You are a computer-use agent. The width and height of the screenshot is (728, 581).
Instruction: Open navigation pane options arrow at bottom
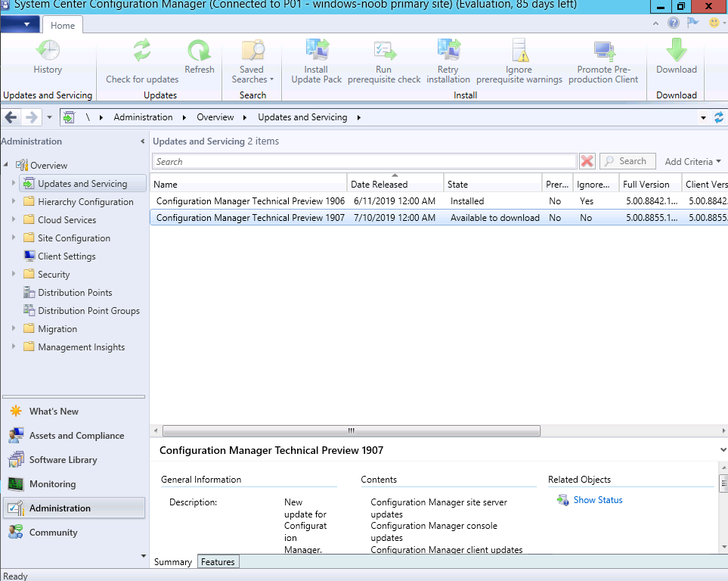pyautogui.click(x=143, y=556)
